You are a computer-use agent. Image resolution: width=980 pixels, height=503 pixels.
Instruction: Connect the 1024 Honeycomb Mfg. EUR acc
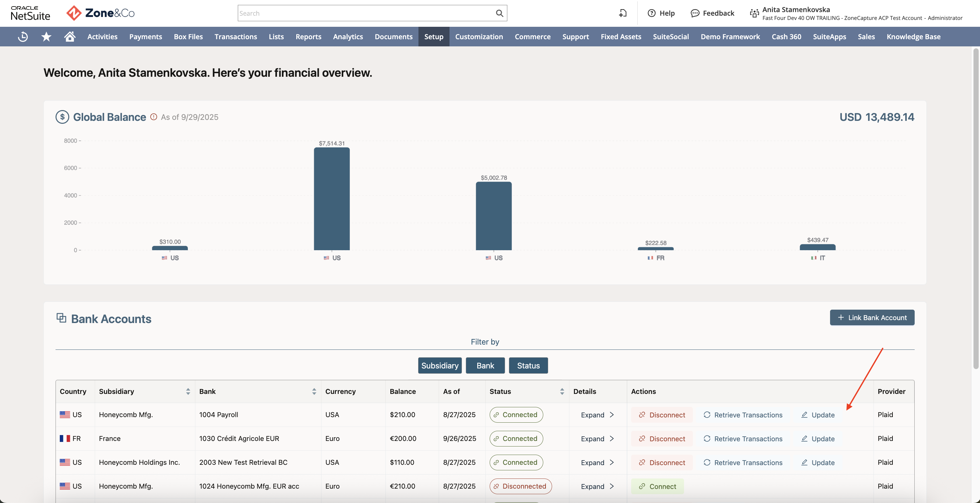pos(657,486)
